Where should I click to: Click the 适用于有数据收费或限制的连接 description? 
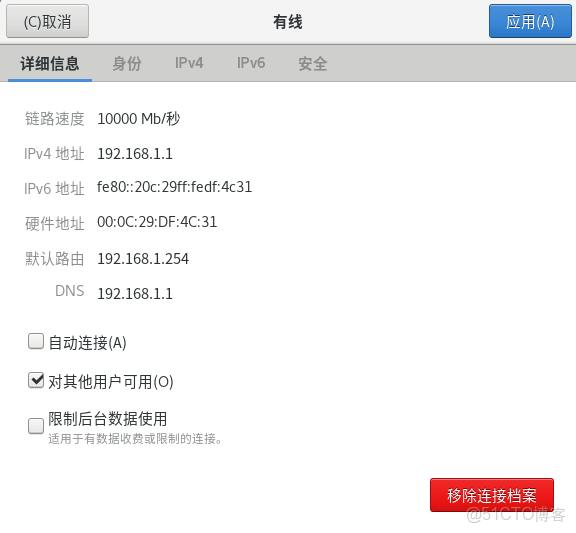click(x=135, y=439)
